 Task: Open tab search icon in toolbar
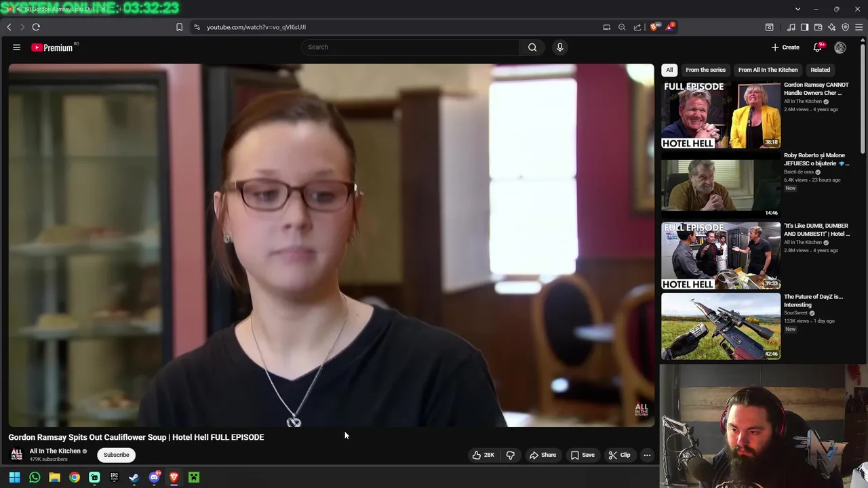[x=770, y=27]
